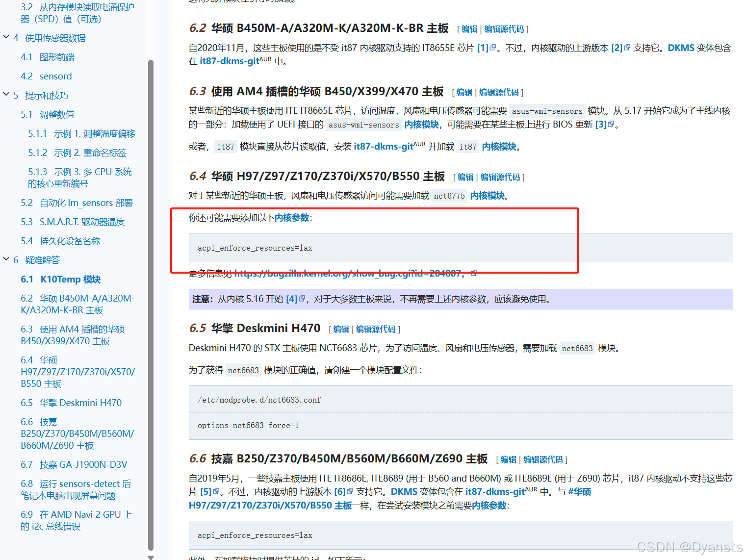Open sidebar item 3.2 从内存模块读取电涌保护器
The height and width of the screenshot is (560, 745).
77,13
